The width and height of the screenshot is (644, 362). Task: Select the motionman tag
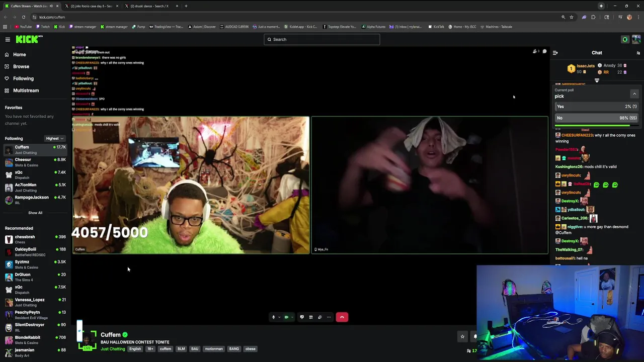pyautogui.click(x=214, y=349)
